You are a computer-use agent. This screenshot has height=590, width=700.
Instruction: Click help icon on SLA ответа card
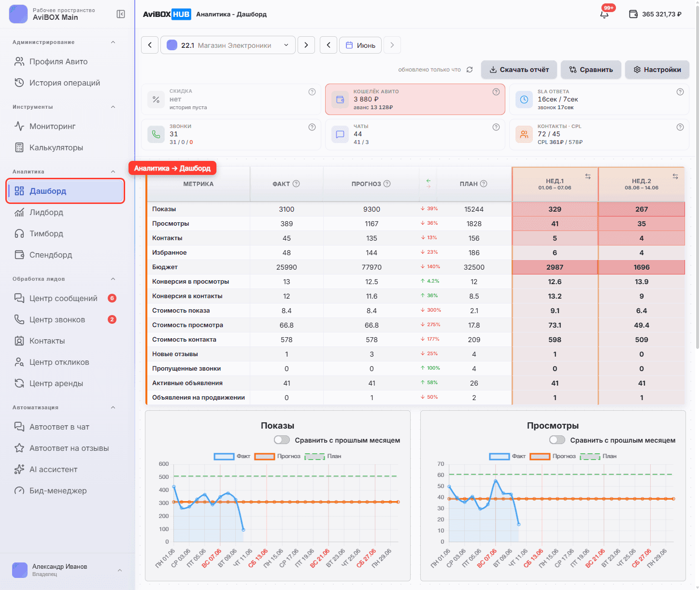pos(680,92)
